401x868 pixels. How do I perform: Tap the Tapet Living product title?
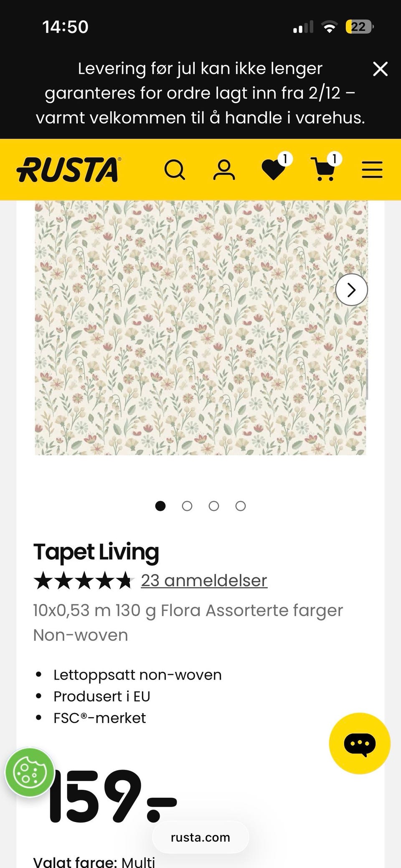(96, 552)
